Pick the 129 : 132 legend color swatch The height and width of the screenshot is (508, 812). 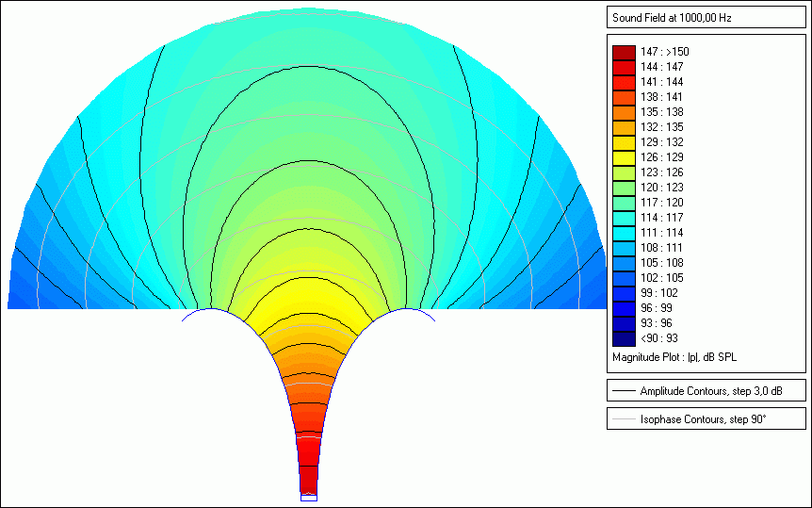pyautogui.click(x=624, y=142)
